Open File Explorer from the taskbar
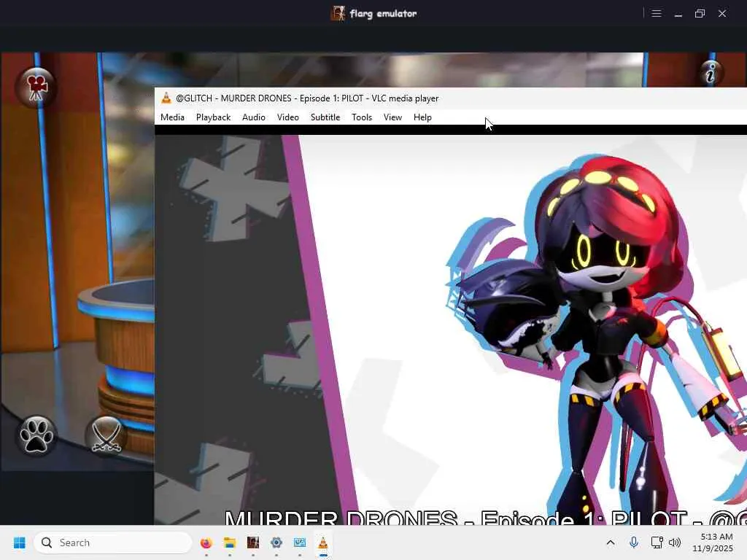This screenshot has height=560, width=747. 230,542
